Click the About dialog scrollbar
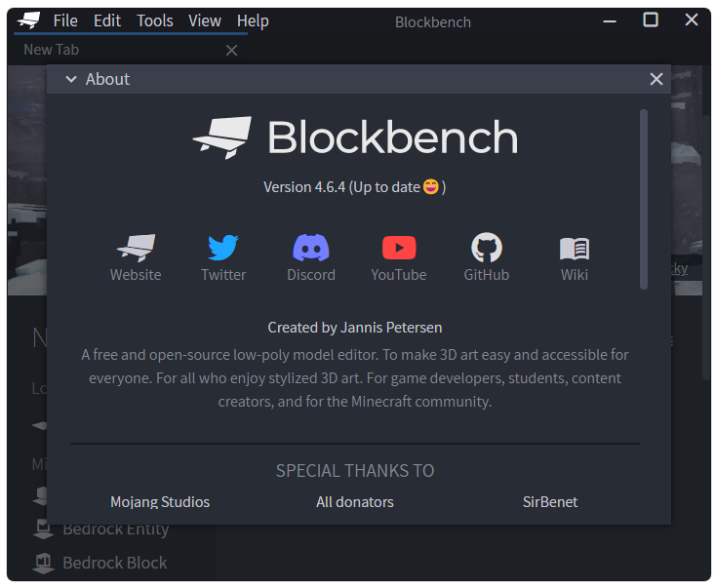Screen dimensions: 716x588 pyautogui.click(x=644, y=200)
